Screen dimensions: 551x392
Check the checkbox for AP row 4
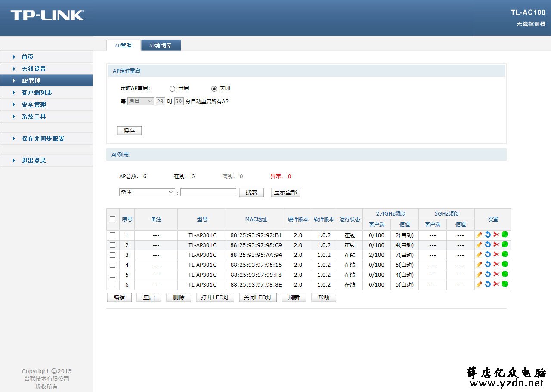coord(113,265)
